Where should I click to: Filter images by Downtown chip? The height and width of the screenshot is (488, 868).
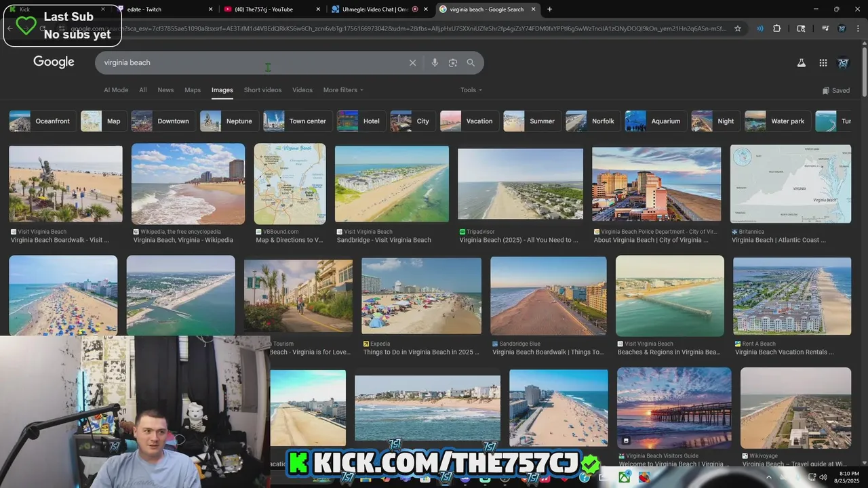click(163, 121)
